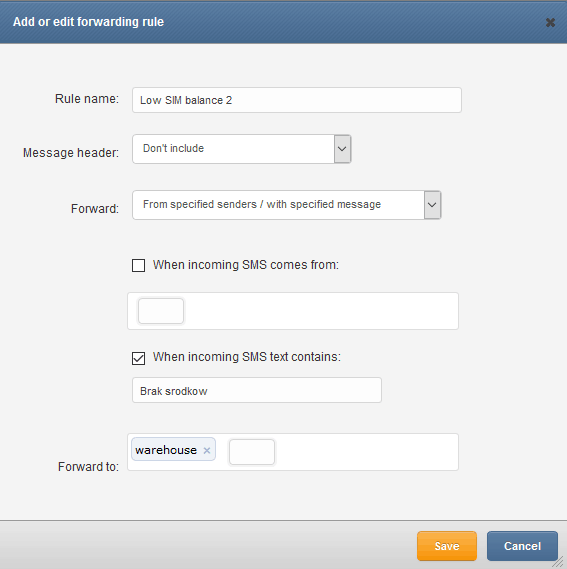This screenshot has width=567, height=569.
Task: Click the Forward to recipients container
Action: [293, 452]
